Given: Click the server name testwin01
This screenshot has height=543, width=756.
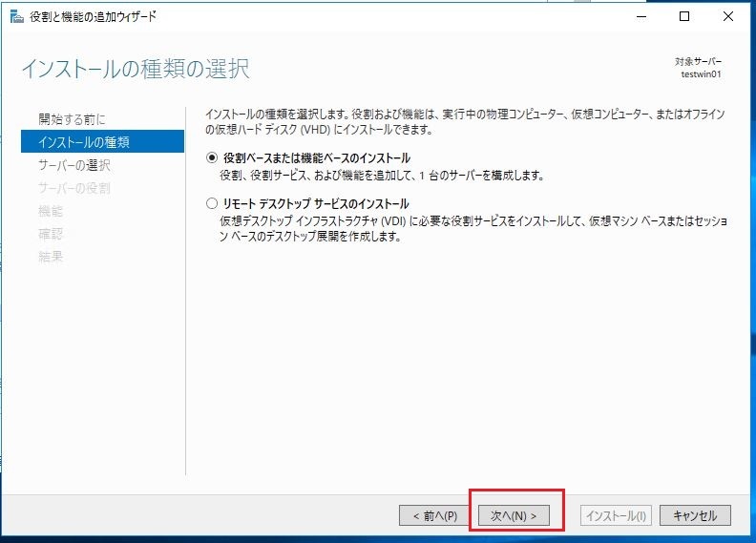Looking at the screenshot, I should pyautogui.click(x=701, y=74).
